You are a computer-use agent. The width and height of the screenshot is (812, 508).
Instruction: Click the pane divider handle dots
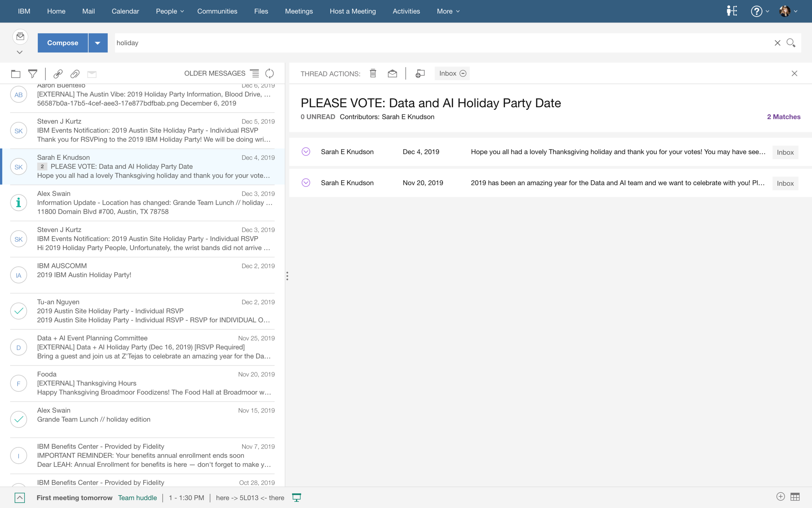[x=287, y=276]
